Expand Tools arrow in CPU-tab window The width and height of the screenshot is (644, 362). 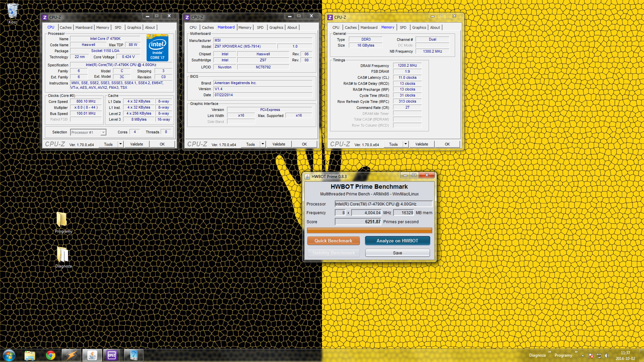[x=120, y=144]
